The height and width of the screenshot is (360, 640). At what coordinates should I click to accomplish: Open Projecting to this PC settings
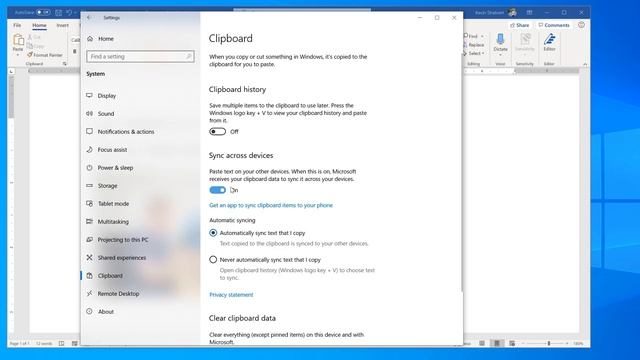click(x=117, y=240)
